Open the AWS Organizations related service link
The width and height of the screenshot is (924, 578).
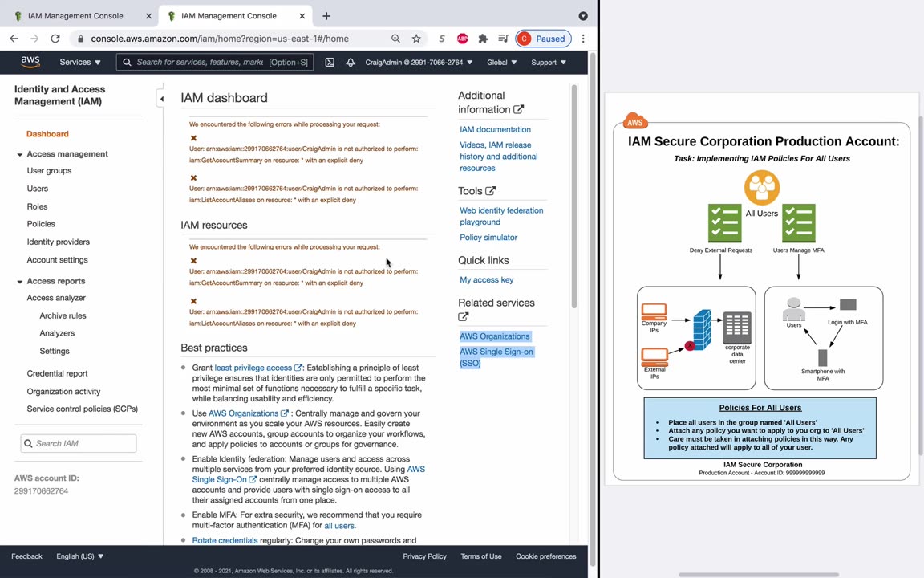(x=494, y=336)
